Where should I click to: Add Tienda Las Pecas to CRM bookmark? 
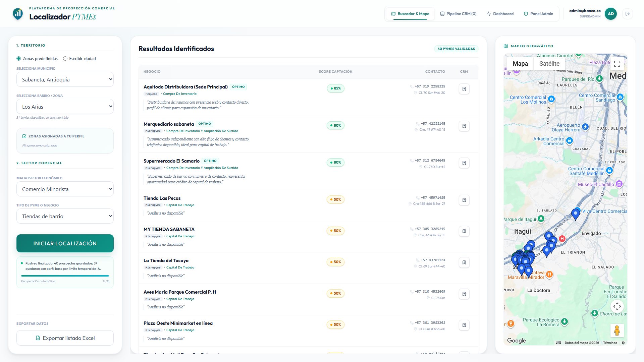pyautogui.click(x=464, y=200)
